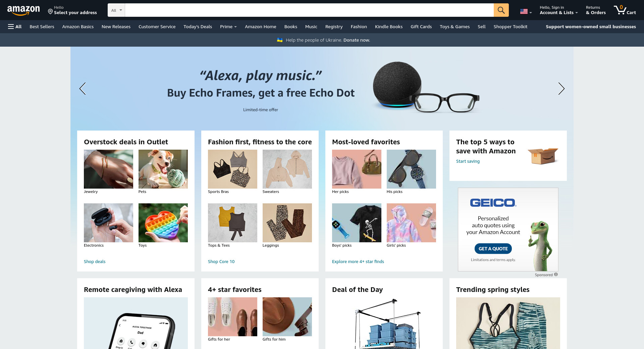
Task: Click the location pin to select address
Action: [50, 12]
